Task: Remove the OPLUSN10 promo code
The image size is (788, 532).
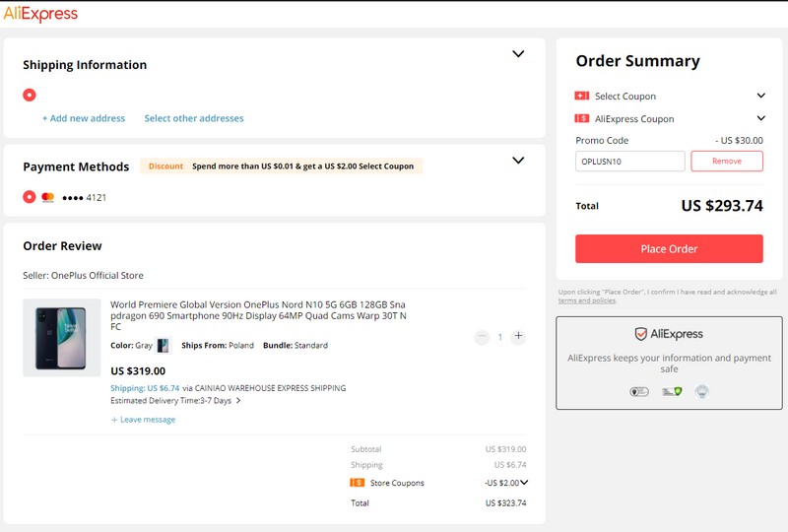Action: pos(727,161)
